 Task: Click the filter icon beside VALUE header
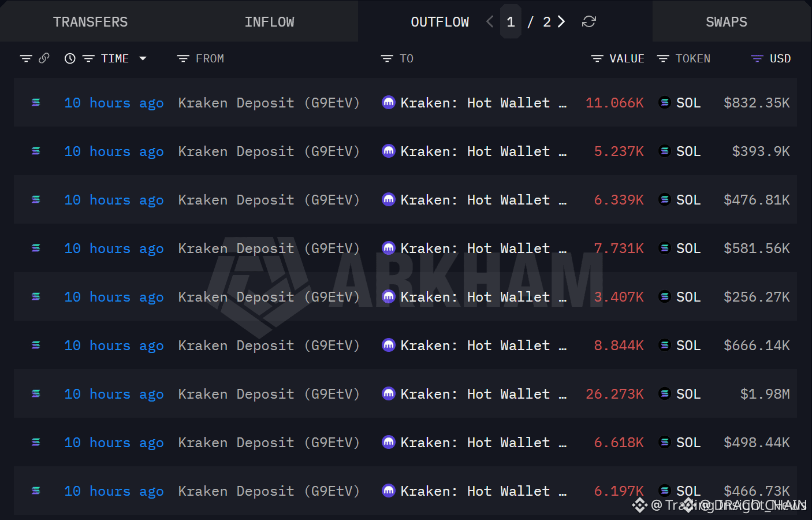597,58
